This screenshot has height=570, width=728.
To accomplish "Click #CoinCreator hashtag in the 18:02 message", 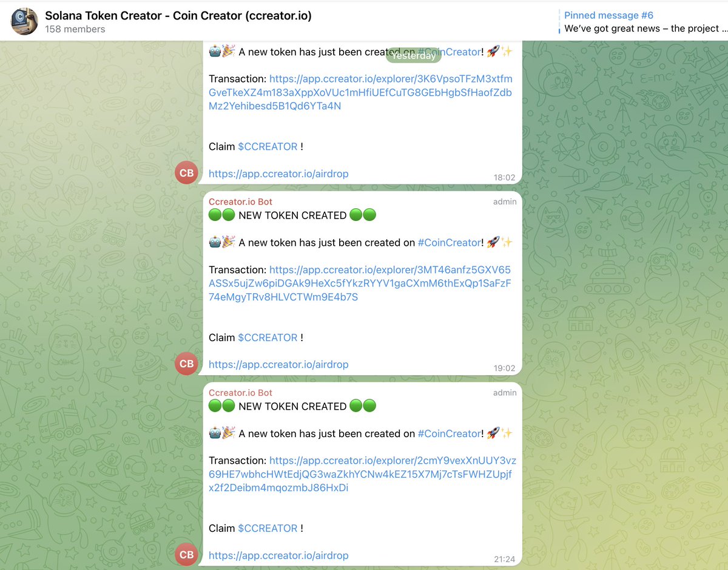I will 449,52.
